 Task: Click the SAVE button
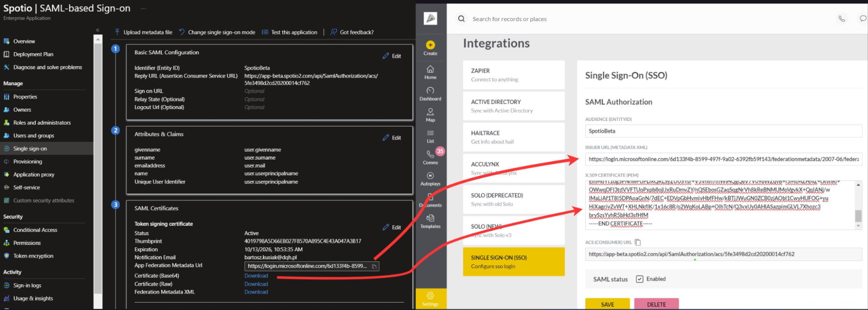[x=607, y=304]
